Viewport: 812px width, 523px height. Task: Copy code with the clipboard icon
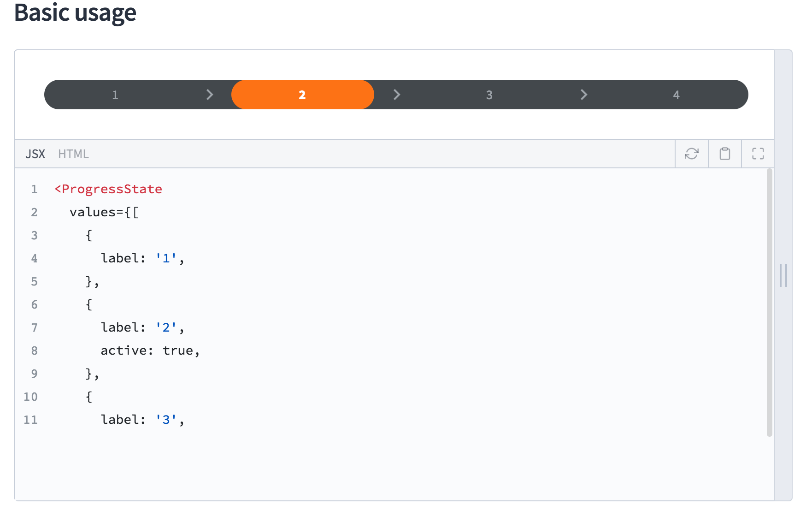tap(724, 154)
